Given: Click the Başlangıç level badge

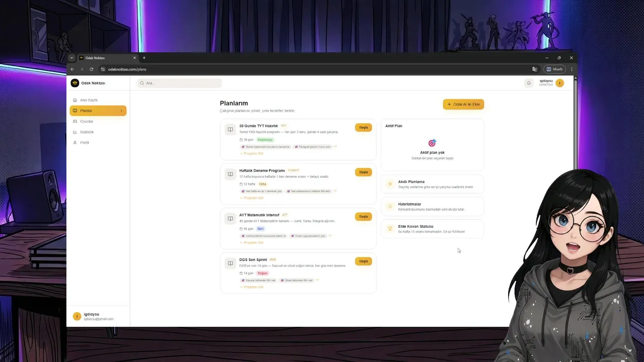Looking at the screenshot, I should click(x=265, y=140).
